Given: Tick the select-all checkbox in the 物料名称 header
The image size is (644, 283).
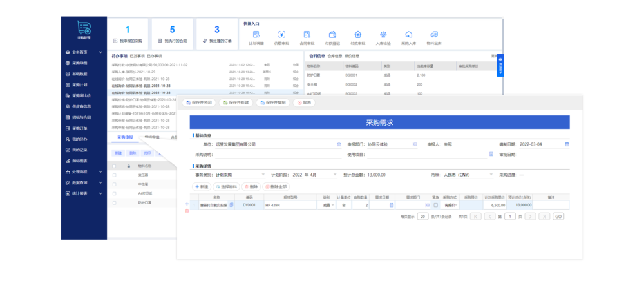Looking at the screenshot, I should coord(114,166).
